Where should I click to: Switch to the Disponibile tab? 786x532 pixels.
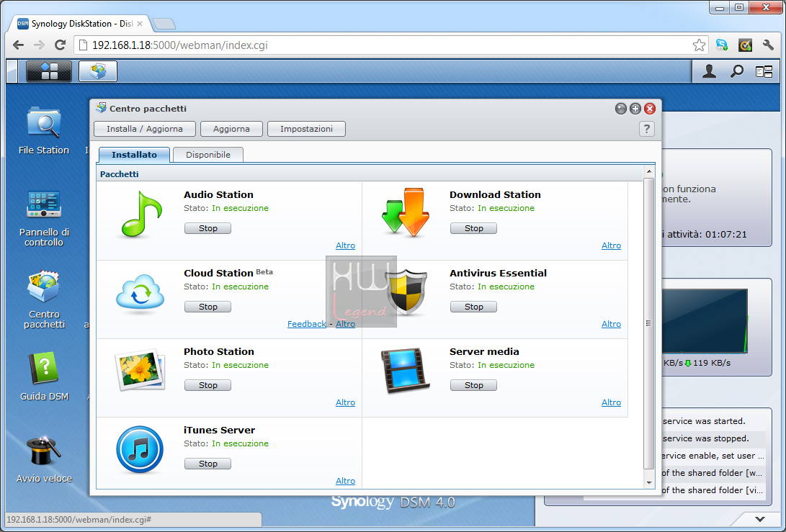tap(208, 155)
